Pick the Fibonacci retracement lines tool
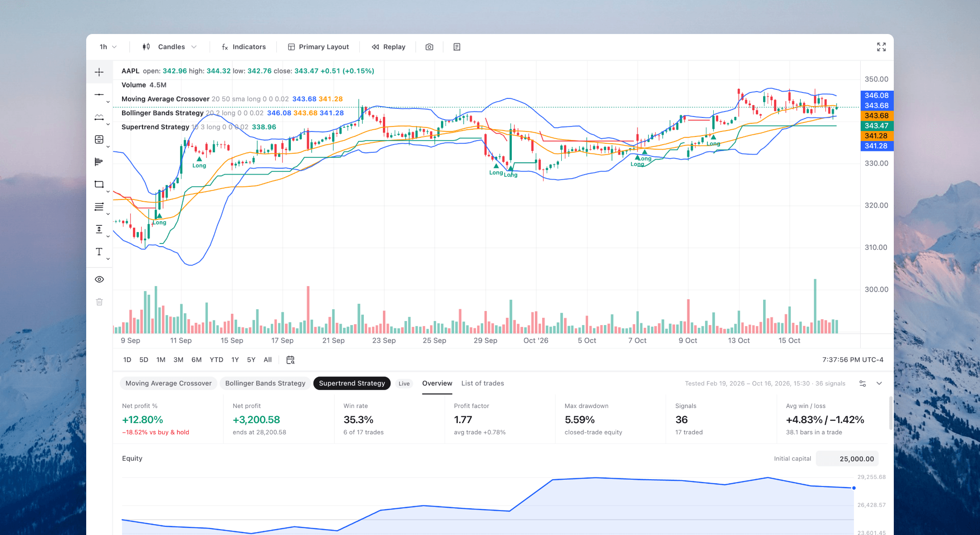The width and height of the screenshot is (980, 535). [99, 207]
